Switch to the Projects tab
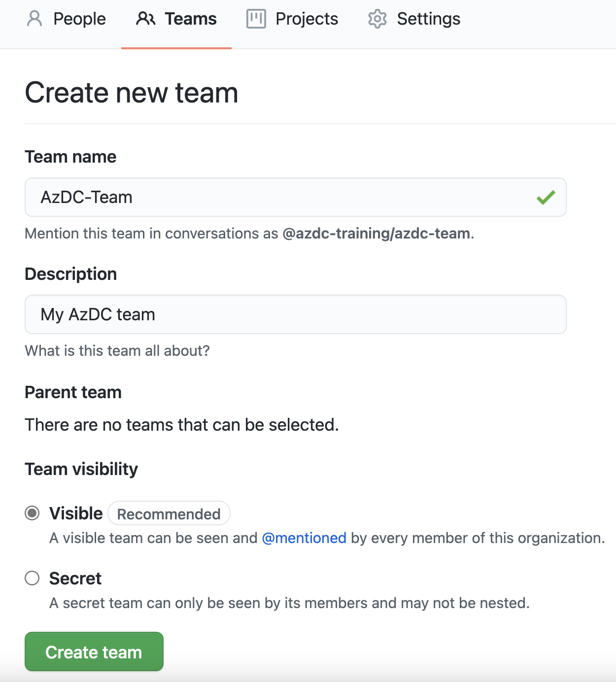The width and height of the screenshot is (616, 682). point(306,19)
